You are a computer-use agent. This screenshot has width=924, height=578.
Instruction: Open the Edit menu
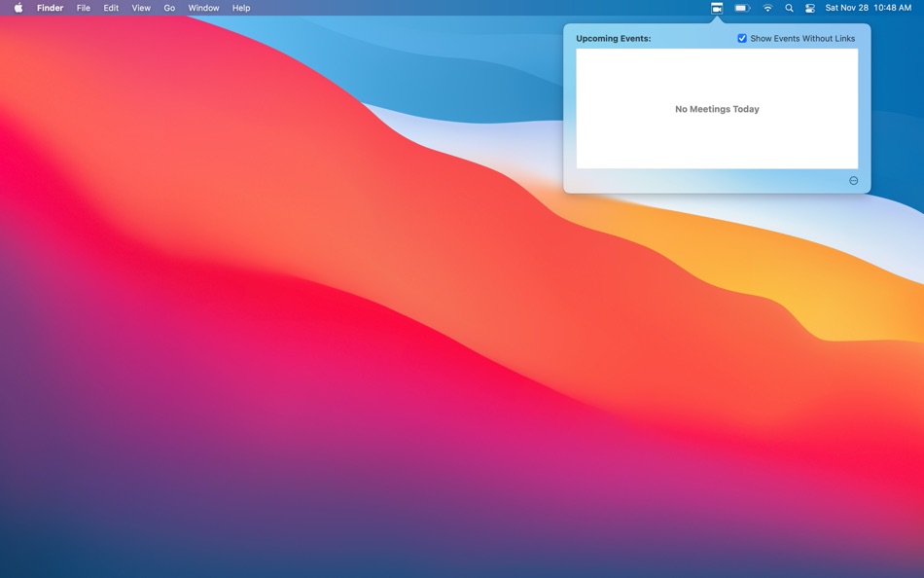click(111, 8)
